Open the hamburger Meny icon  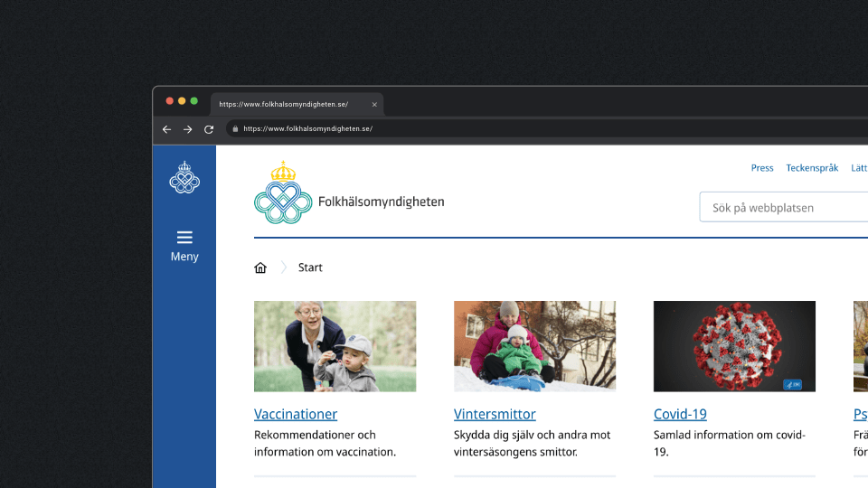coord(184,238)
